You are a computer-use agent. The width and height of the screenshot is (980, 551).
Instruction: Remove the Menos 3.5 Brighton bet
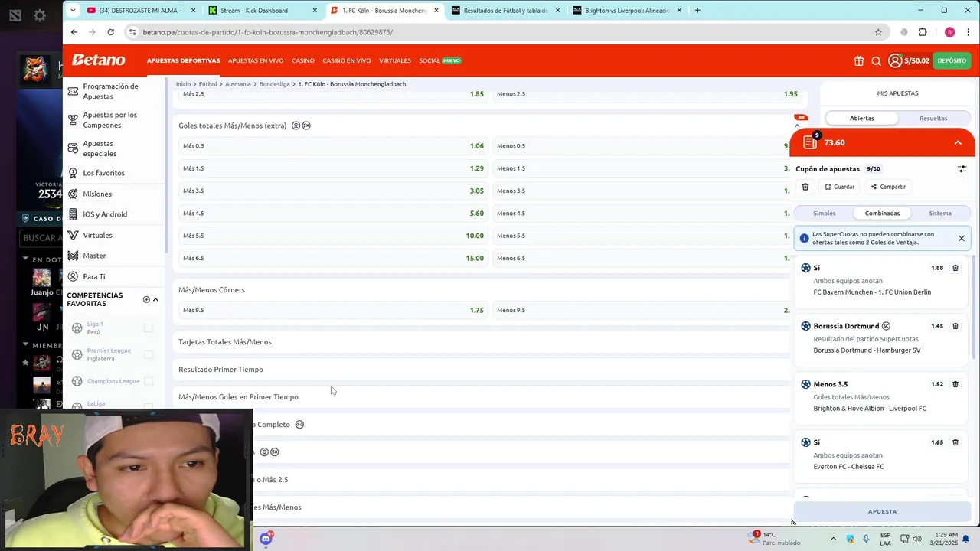pos(955,384)
